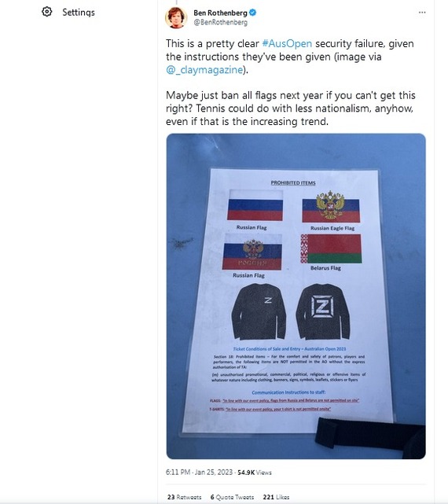Click the Ben Rothenberg display name
The width and height of the screenshot is (448, 504).
pyautogui.click(x=220, y=13)
